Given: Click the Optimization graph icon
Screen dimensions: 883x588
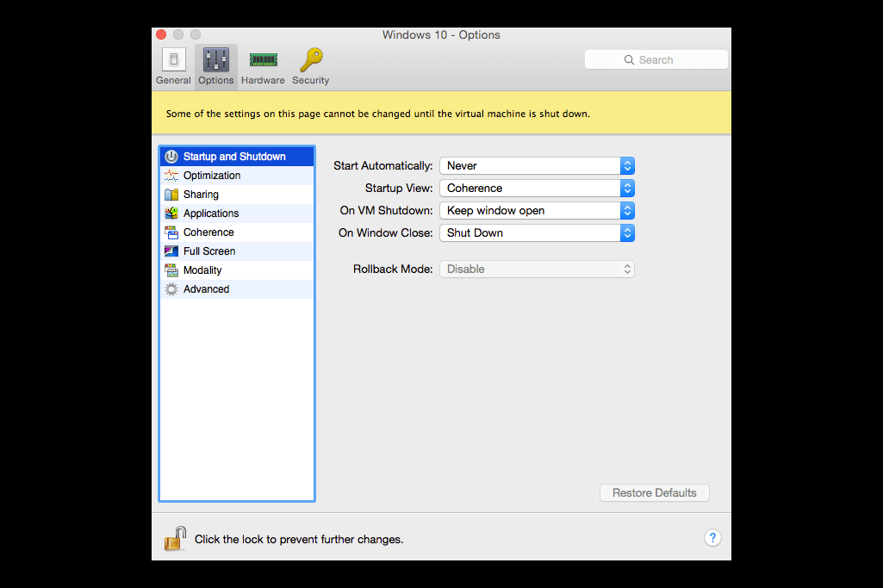Looking at the screenshot, I should point(171,176).
